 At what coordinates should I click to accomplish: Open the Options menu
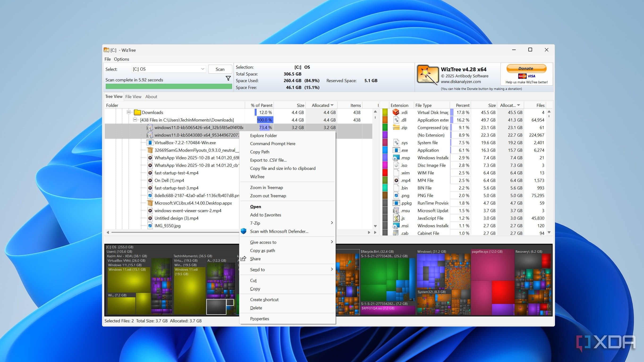pyautogui.click(x=122, y=59)
